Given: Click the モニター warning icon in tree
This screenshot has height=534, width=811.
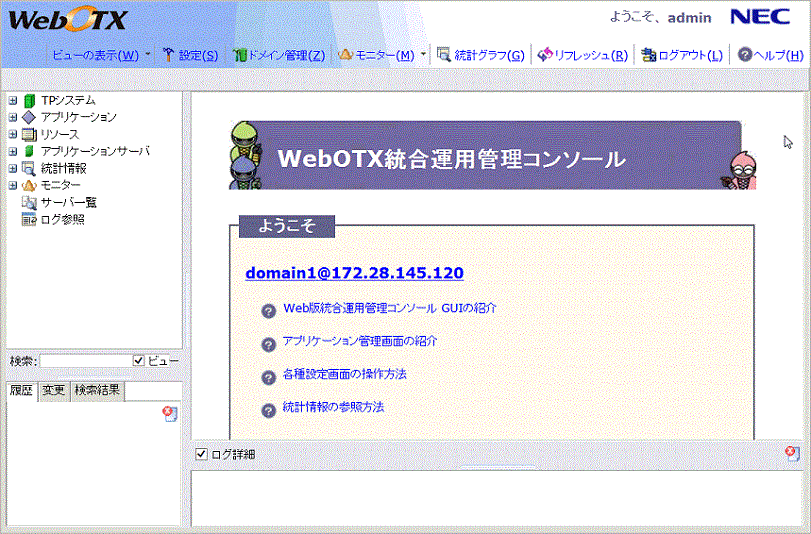Looking at the screenshot, I should click(x=29, y=185).
